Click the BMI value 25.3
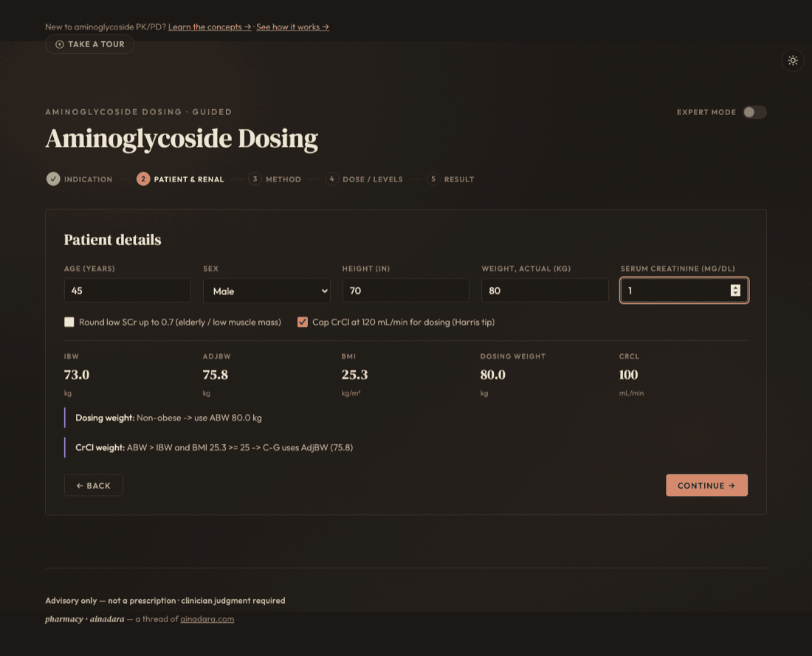Screen dimensions: 812x656 point(355,375)
